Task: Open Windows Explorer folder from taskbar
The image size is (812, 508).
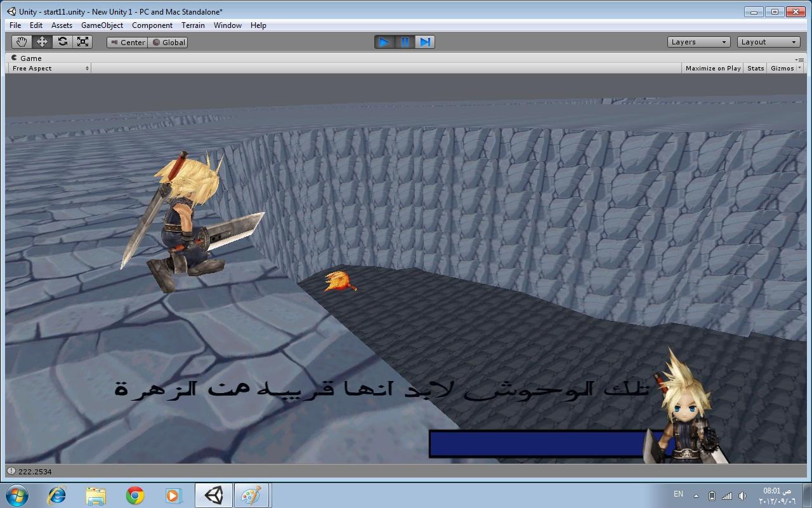Action: tap(96, 495)
